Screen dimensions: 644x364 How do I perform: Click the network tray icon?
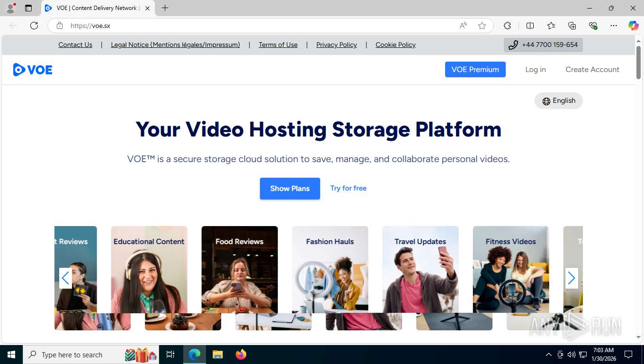[x=583, y=355]
